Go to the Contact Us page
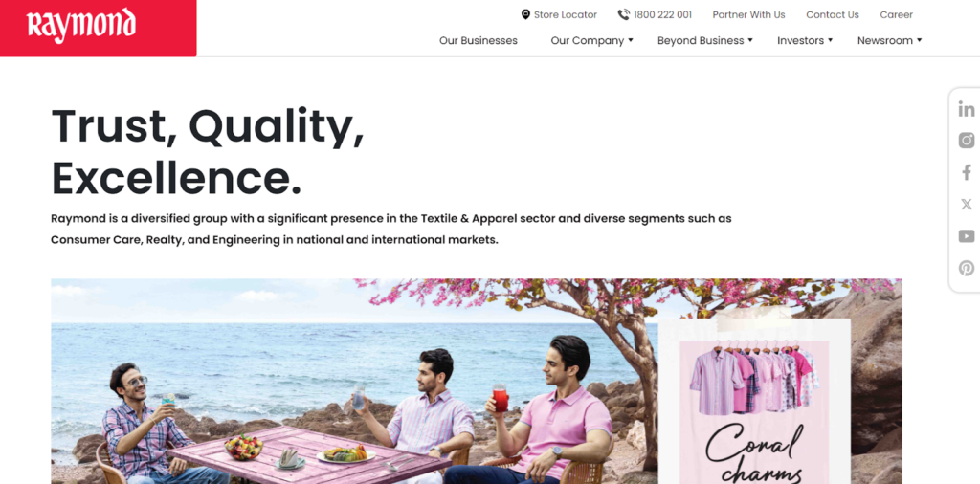The height and width of the screenshot is (484, 980). coord(833,14)
